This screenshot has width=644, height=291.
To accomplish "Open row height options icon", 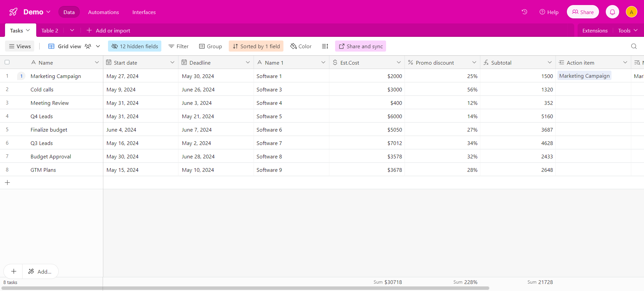I will point(325,46).
